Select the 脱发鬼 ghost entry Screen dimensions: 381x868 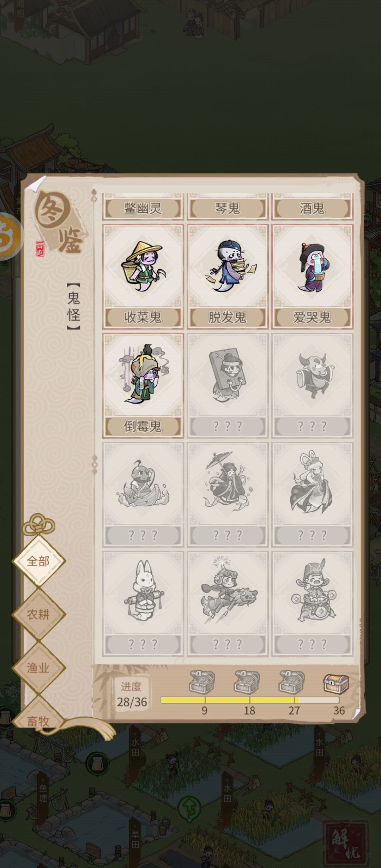[228, 276]
